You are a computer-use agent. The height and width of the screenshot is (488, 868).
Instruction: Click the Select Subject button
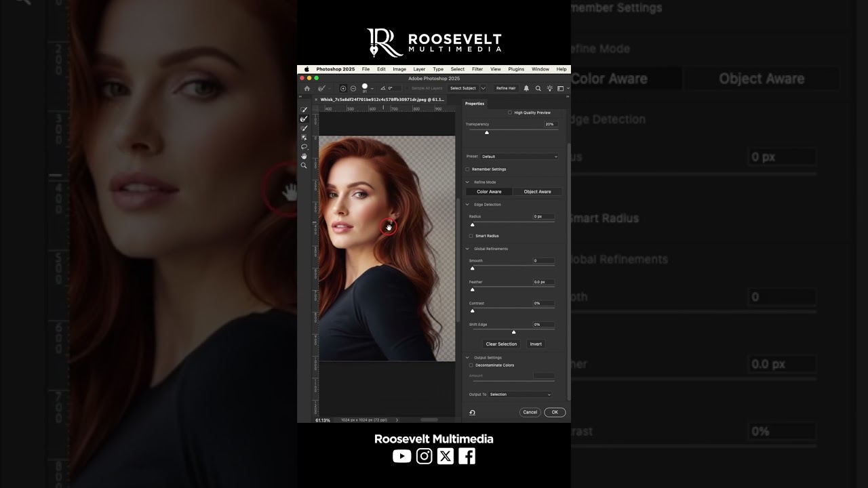tap(463, 88)
